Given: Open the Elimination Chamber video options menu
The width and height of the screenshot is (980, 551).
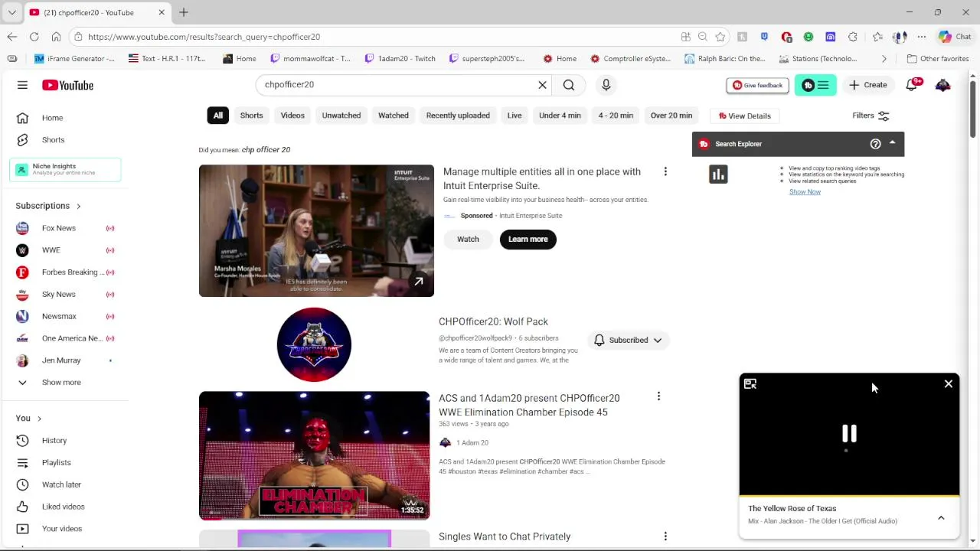Looking at the screenshot, I should (x=658, y=396).
